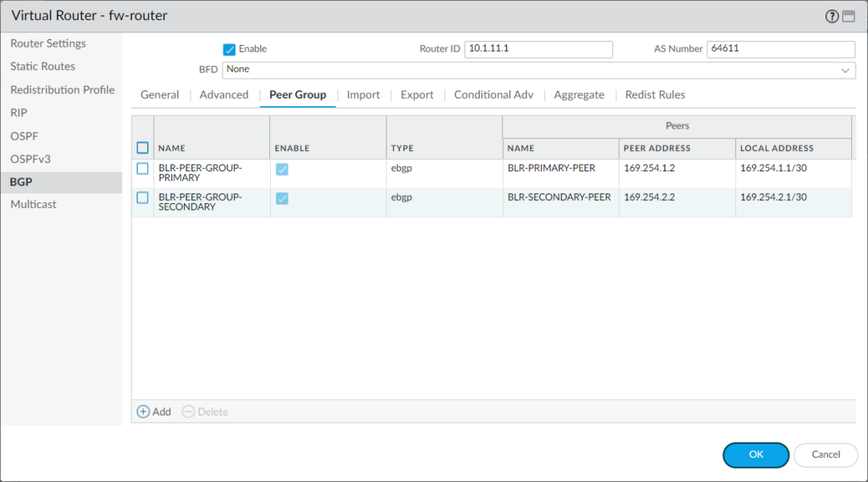This screenshot has height=482, width=868.
Task: Open the Redist Rules tab
Action: tap(655, 94)
